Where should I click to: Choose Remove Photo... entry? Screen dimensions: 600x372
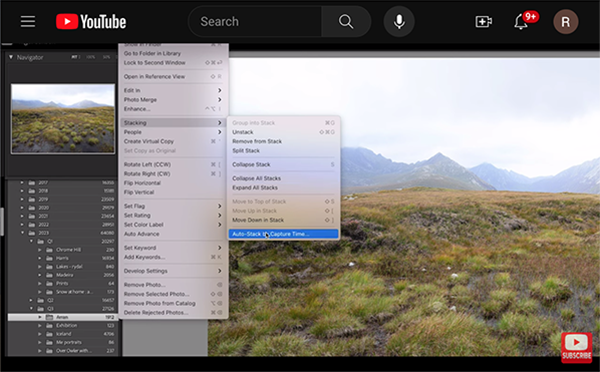point(173,285)
